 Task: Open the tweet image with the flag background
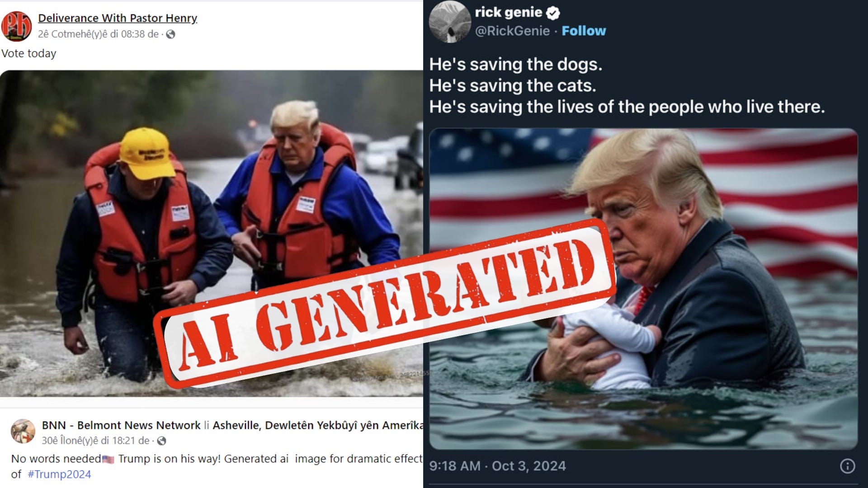(643, 289)
